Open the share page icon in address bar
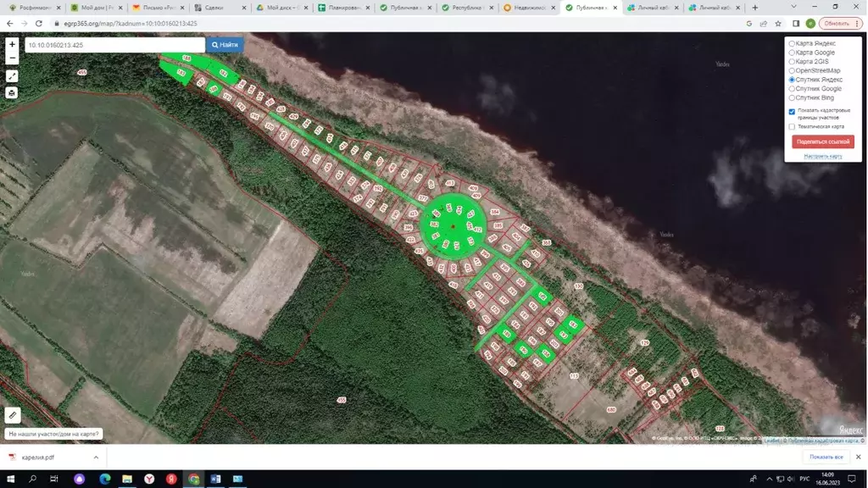The image size is (868, 488). (764, 23)
